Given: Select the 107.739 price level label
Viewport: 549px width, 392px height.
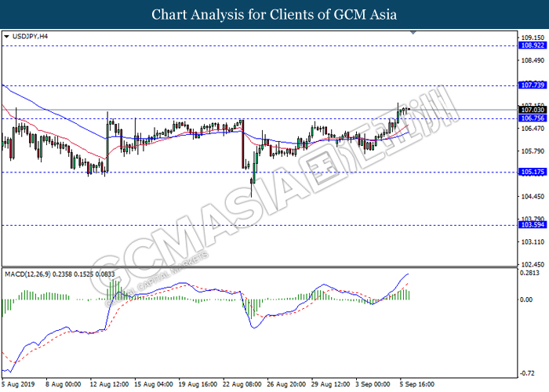Looking at the screenshot, I should click(x=533, y=85).
